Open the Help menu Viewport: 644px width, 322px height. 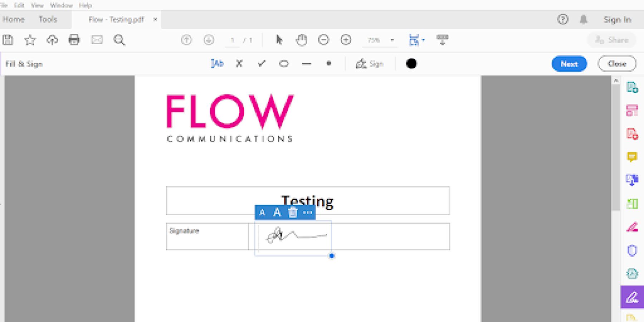(x=85, y=5)
